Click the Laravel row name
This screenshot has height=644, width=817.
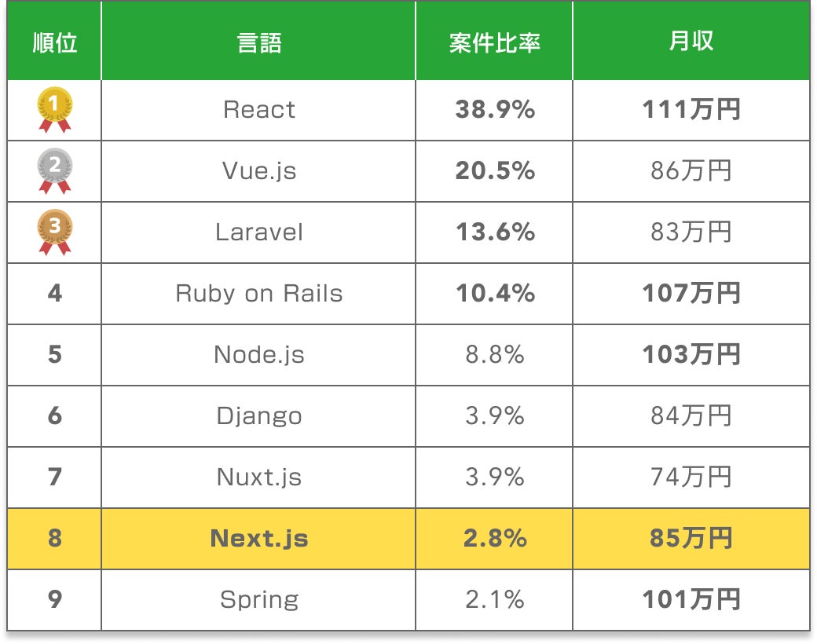(259, 232)
